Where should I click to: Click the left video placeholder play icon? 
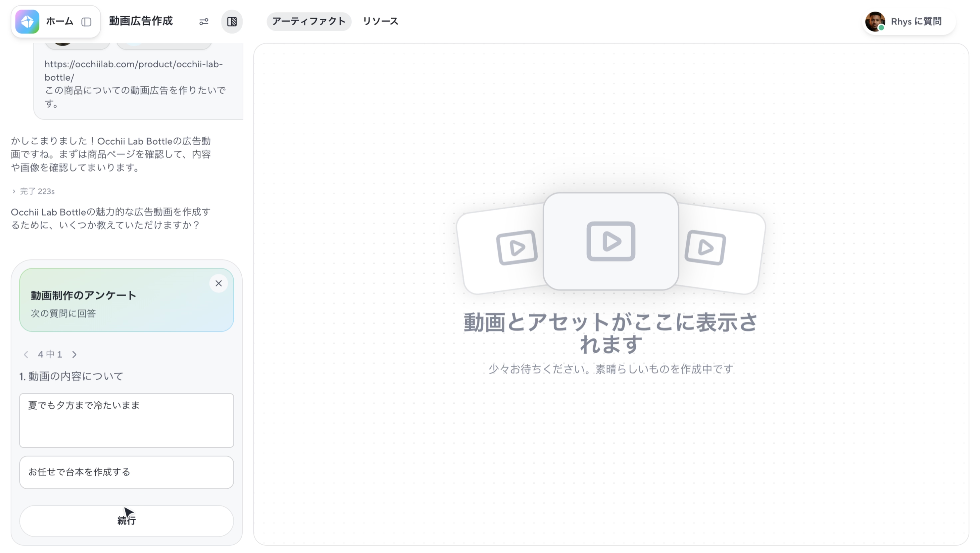tap(517, 248)
